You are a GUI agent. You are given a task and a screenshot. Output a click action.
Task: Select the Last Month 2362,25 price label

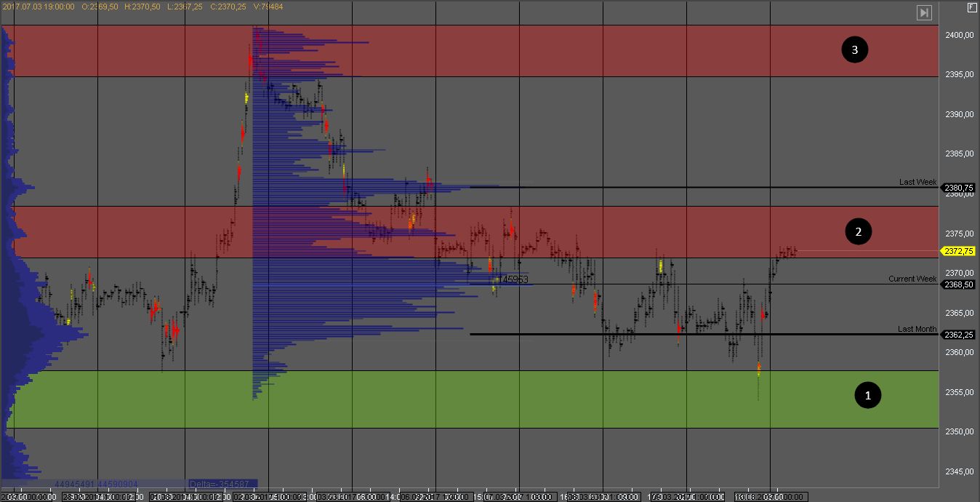coord(960,335)
